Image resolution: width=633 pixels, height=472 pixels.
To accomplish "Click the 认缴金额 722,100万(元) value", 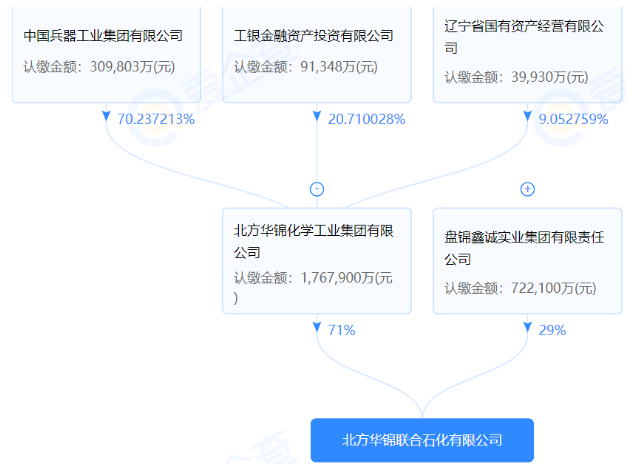I will 520,288.
